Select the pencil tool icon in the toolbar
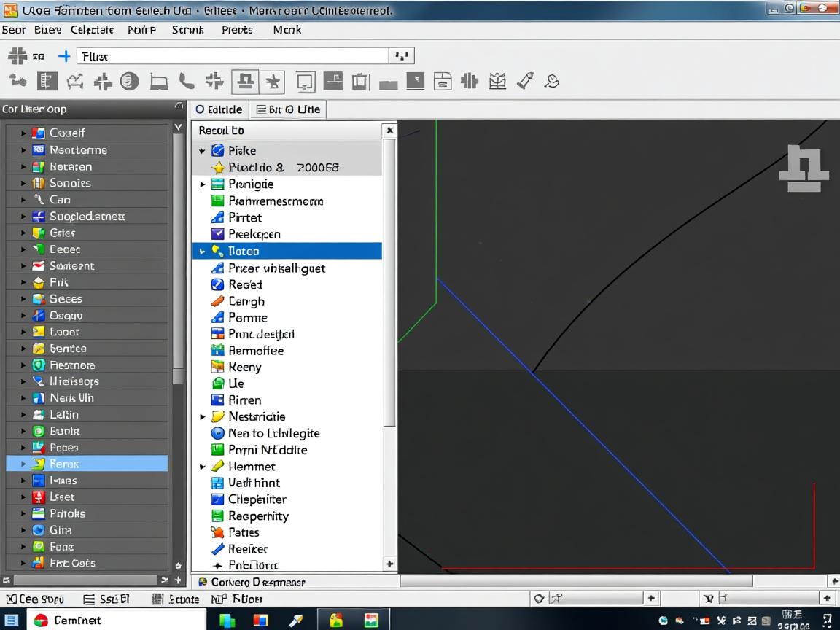This screenshot has height=630, width=840. point(525,81)
